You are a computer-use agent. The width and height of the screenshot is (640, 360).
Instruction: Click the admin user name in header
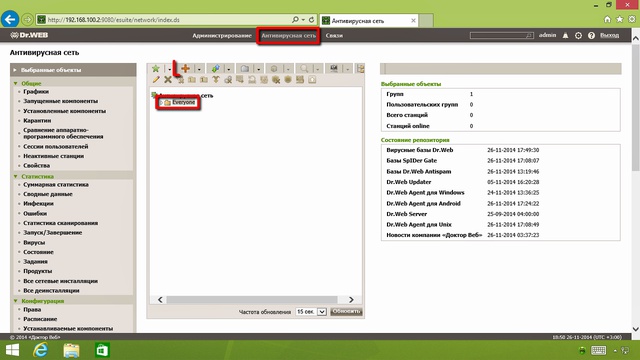point(547,35)
